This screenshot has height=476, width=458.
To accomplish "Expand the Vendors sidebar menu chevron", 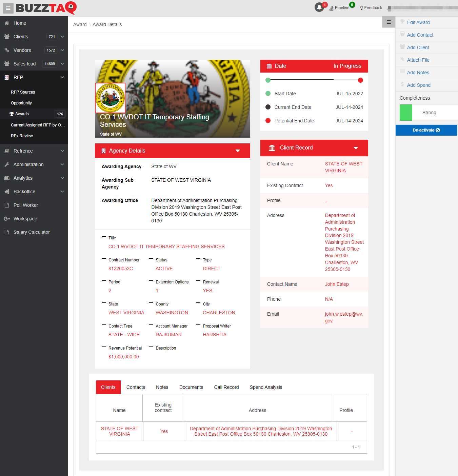I will 62,50.
